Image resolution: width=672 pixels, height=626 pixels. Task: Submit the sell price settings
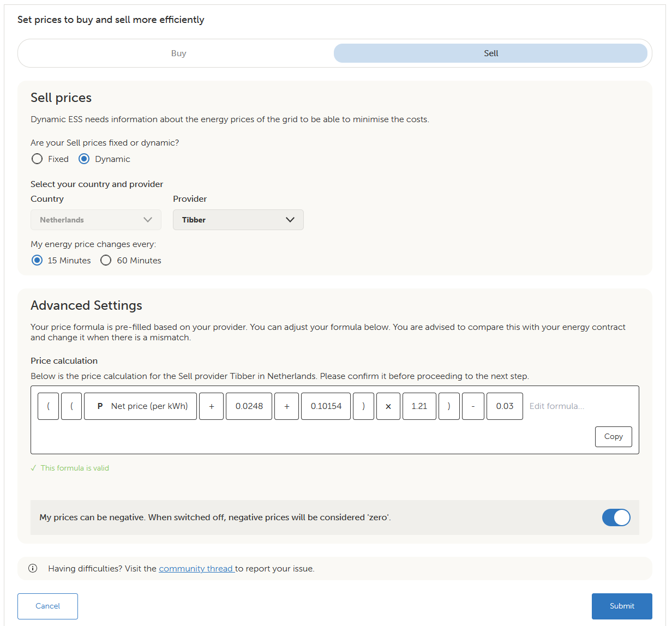pyautogui.click(x=622, y=606)
